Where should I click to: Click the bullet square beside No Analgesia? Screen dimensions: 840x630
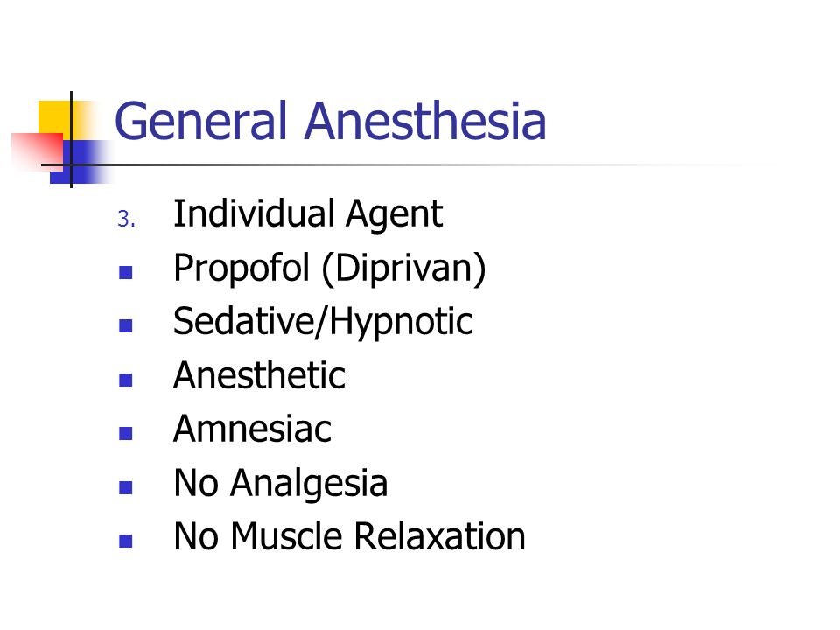(x=125, y=487)
